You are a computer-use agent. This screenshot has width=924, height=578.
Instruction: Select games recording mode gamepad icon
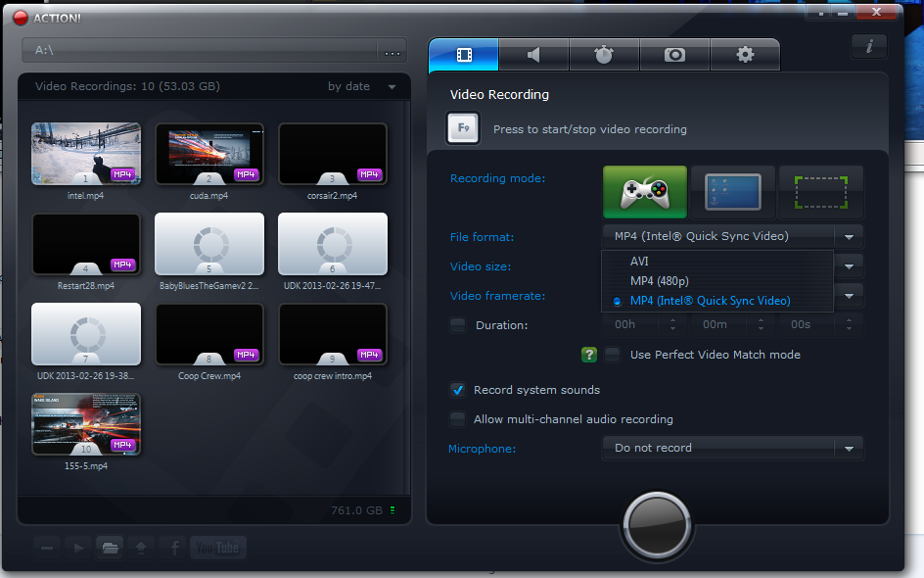(645, 192)
